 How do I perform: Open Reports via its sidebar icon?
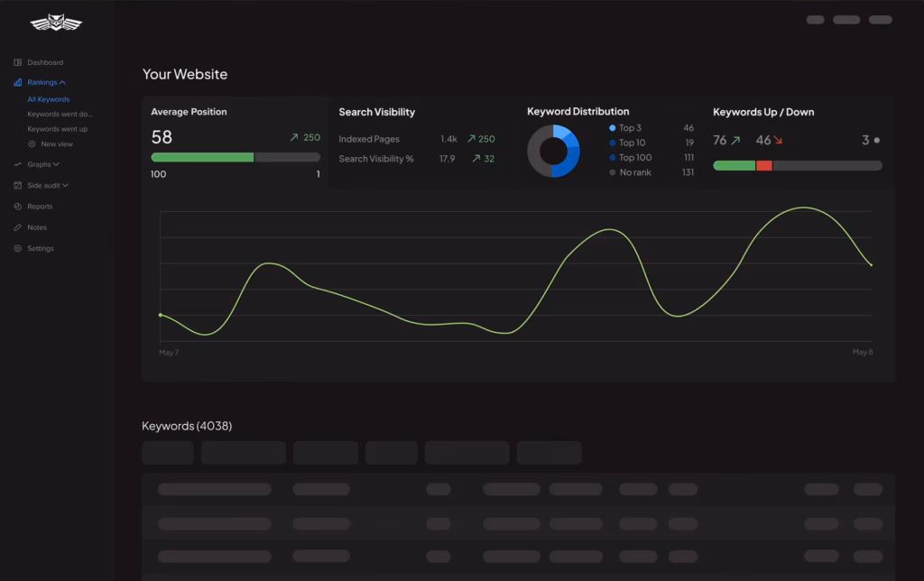(18, 207)
